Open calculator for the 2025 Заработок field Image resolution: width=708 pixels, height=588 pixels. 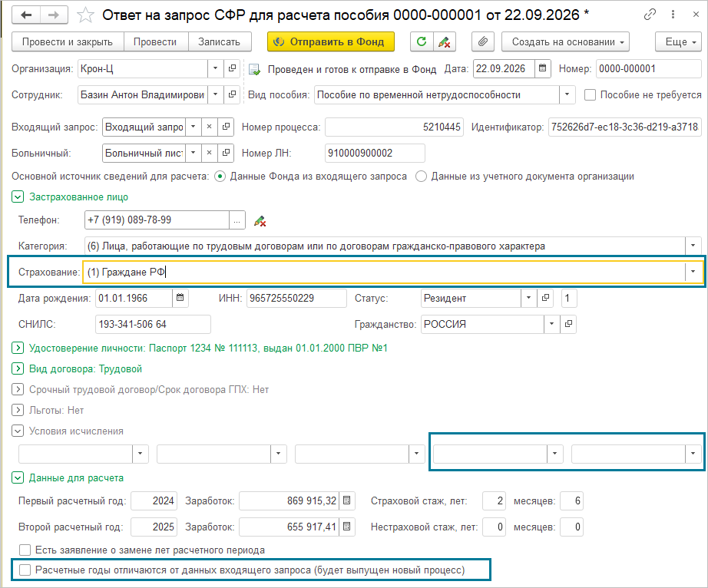click(347, 527)
